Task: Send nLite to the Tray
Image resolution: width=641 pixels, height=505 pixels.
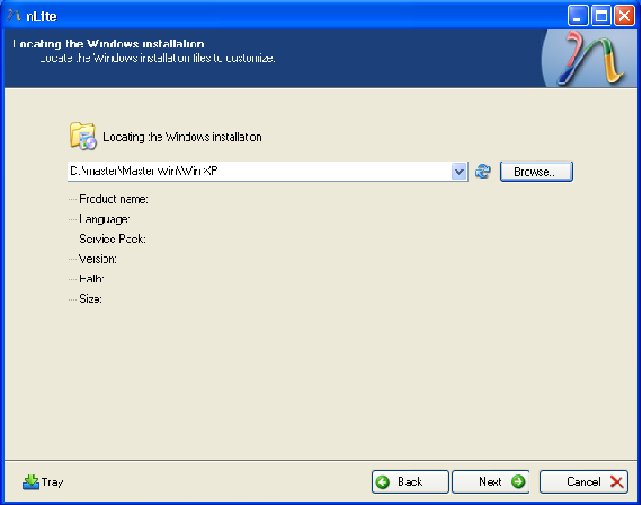Action: 43,482
